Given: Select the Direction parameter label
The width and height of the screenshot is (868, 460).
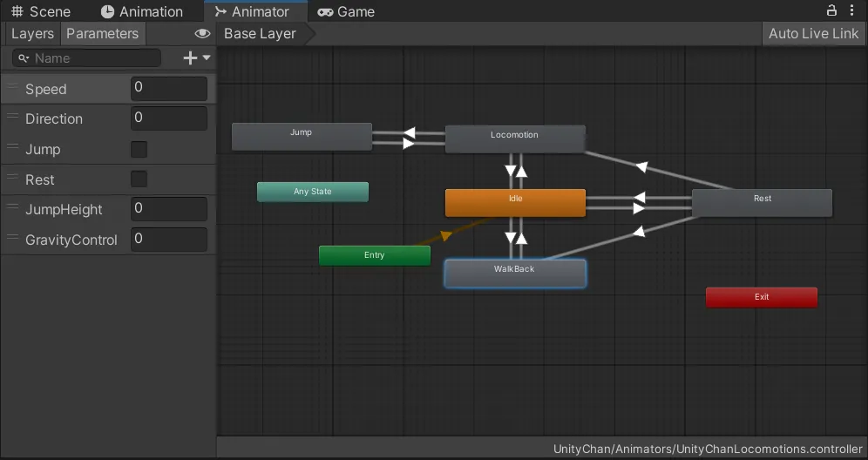Looking at the screenshot, I should coord(54,118).
